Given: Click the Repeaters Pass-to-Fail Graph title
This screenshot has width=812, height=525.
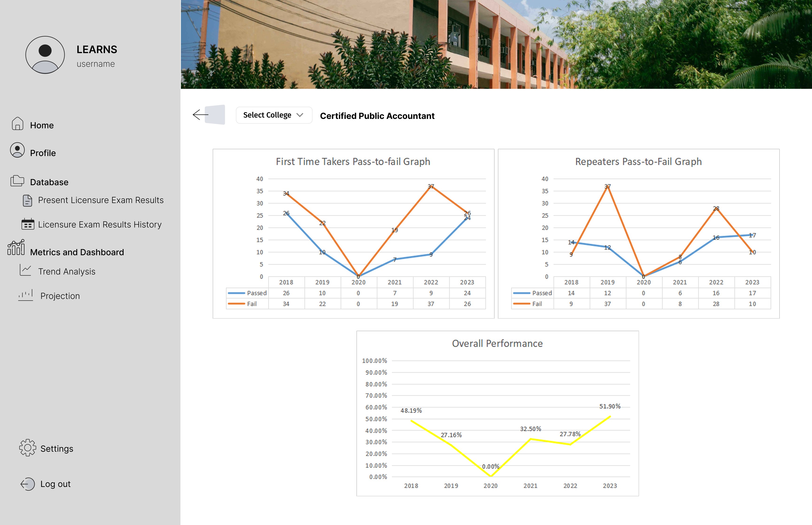Looking at the screenshot, I should (638, 162).
